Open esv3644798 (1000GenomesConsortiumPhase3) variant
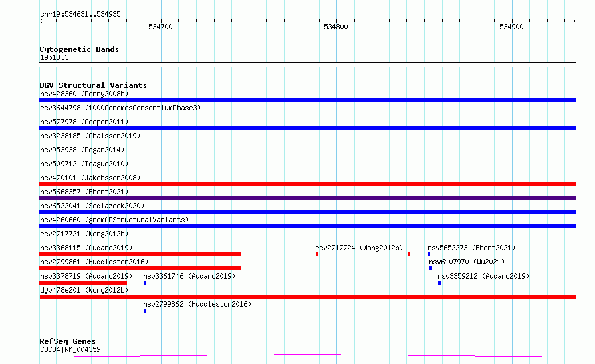This screenshot has width=595, height=364. tap(120, 108)
